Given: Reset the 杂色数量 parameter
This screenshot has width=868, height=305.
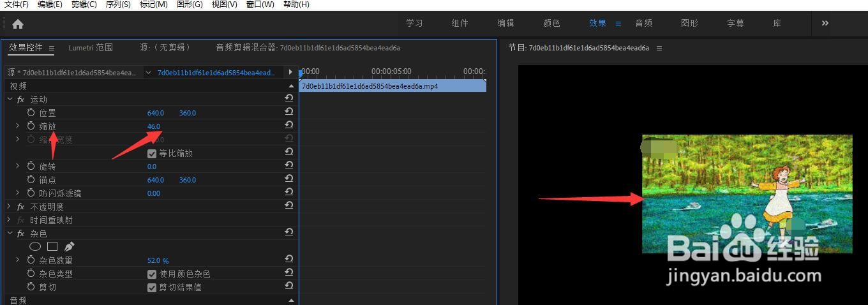Looking at the screenshot, I should (x=289, y=260).
